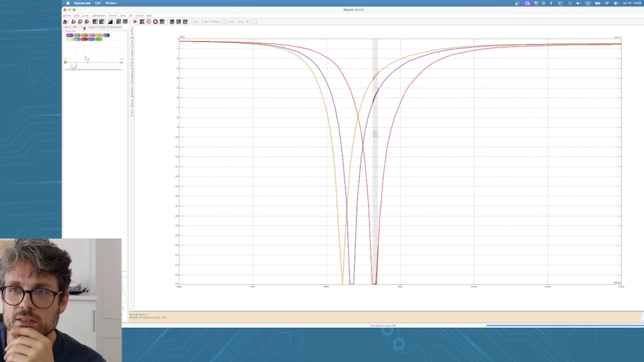Select the four-pane grid layout icon
Screen dimensions: 644x362
pos(185,22)
